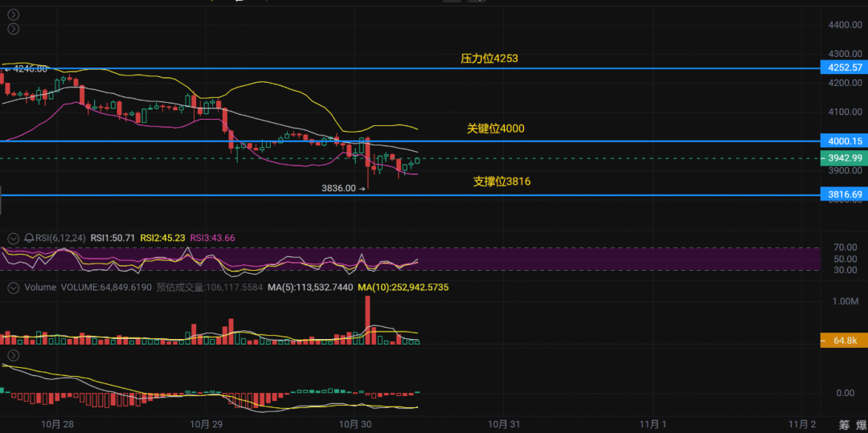Viewport: 868px width, 433px height.
Task: Expand the collapsed MACD panel arrow
Action: pos(13,355)
